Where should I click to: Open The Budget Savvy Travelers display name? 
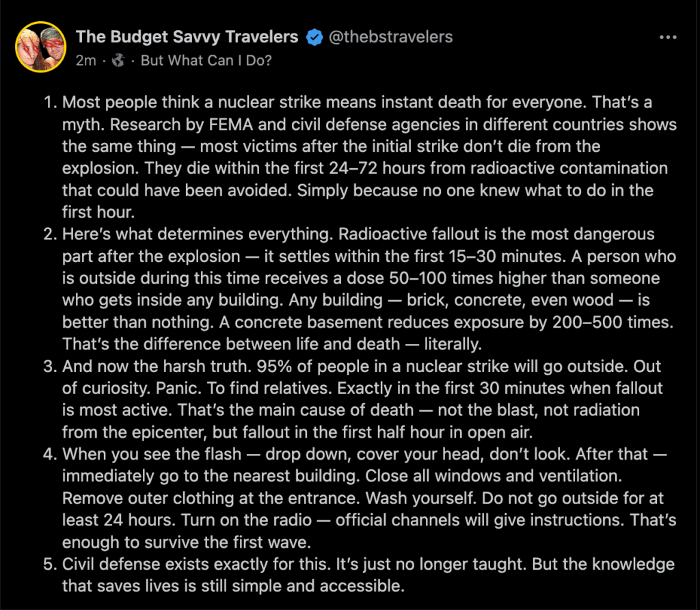pos(187,37)
